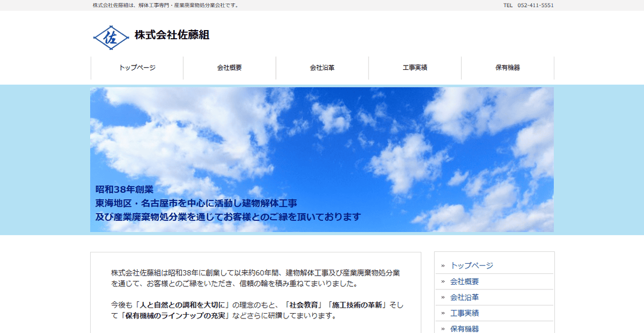The image size is (644, 333).
Task: Click the chevron beside 工事実績 sidebar entry
Action: pos(442,313)
